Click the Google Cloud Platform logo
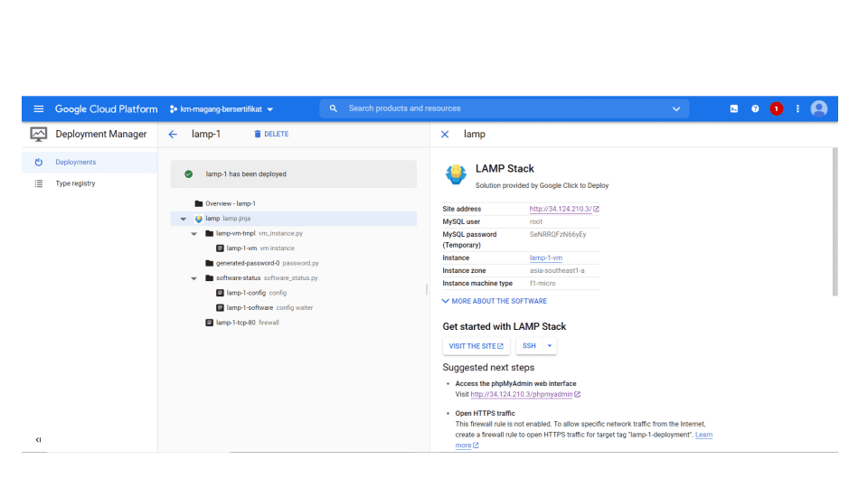The width and height of the screenshot is (868, 488). (x=106, y=109)
